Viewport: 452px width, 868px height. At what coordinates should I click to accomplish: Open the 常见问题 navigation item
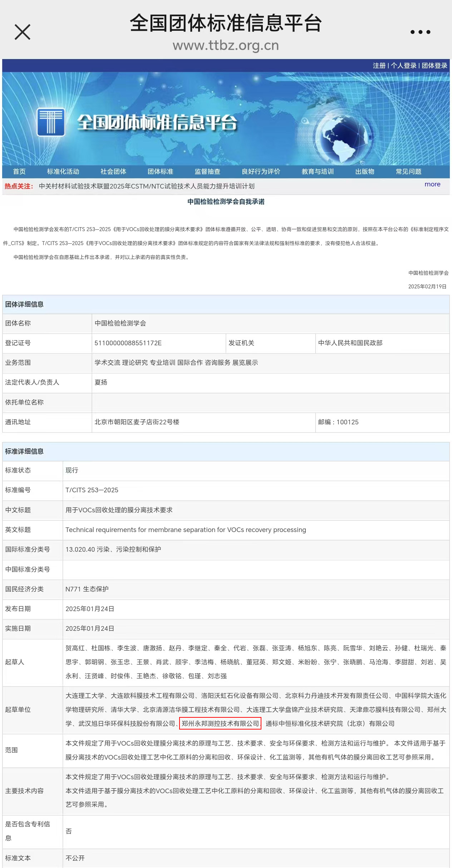pyautogui.click(x=408, y=171)
